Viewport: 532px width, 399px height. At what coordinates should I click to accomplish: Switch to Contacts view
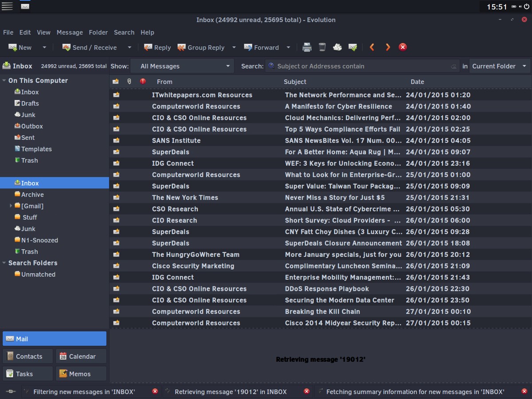click(27, 356)
